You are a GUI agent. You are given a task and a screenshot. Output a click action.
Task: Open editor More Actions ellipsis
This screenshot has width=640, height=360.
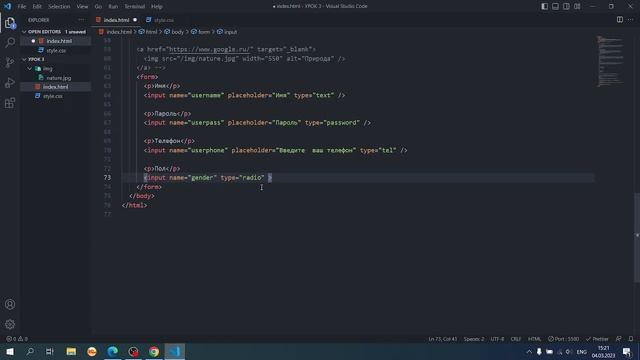631,20
